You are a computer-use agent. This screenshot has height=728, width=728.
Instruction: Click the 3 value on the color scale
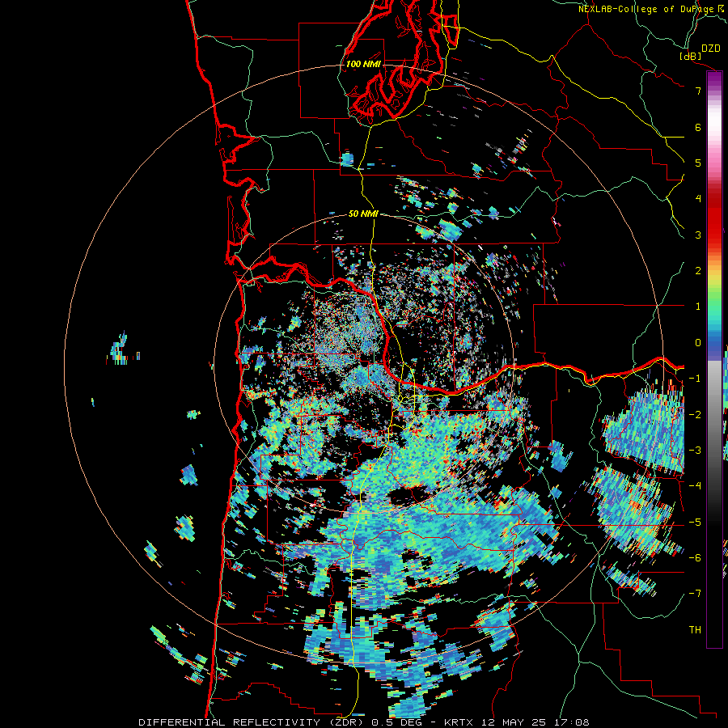click(x=698, y=235)
